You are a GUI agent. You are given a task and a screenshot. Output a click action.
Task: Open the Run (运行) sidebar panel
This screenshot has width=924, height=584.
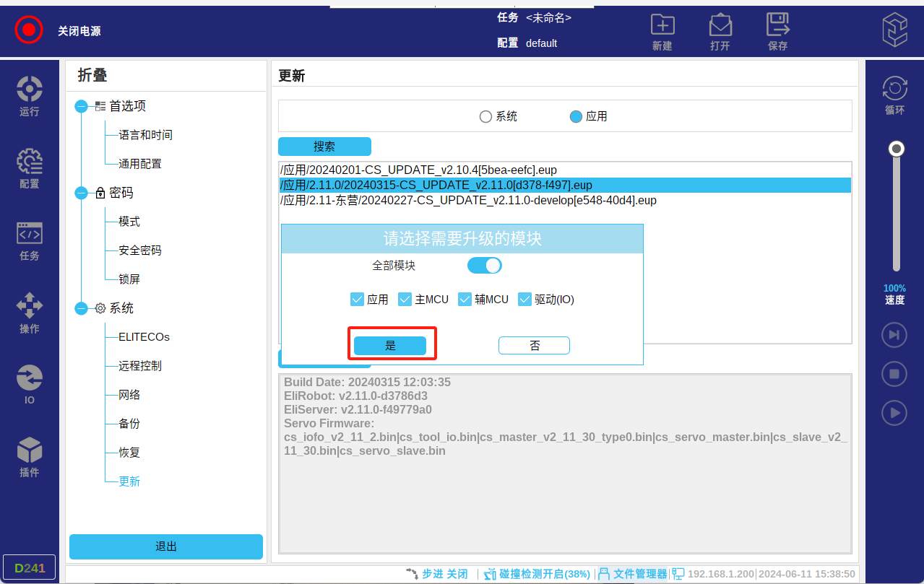(30, 96)
